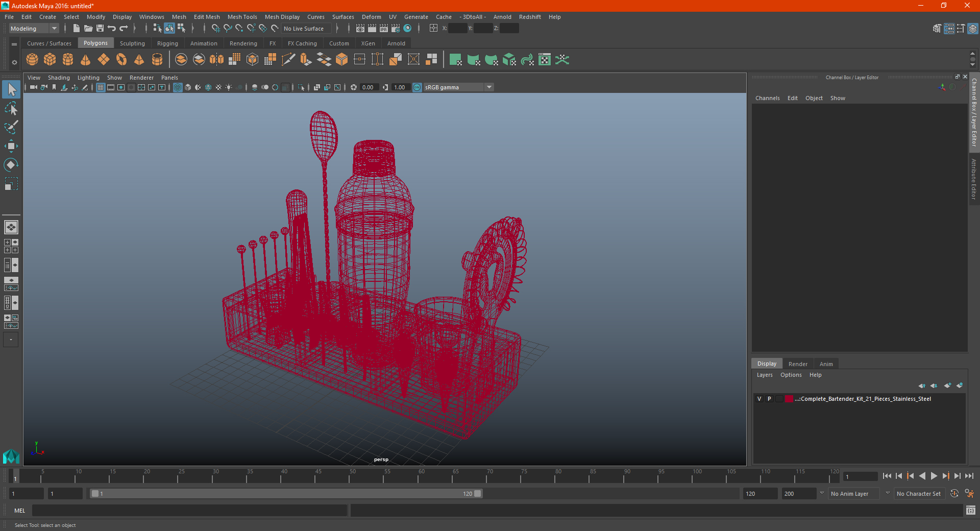This screenshot has width=980, height=531.
Task: Play the animation forwards
Action: pyautogui.click(x=934, y=476)
